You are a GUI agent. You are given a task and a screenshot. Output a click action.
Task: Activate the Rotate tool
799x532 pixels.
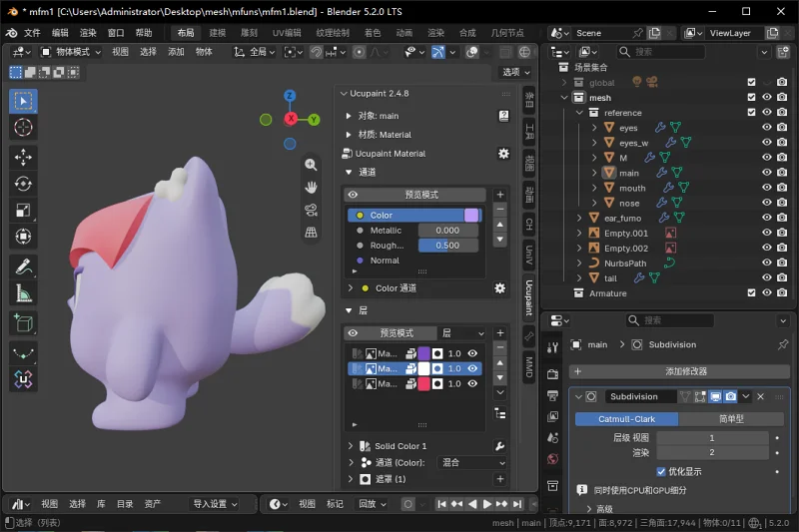(23, 184)
